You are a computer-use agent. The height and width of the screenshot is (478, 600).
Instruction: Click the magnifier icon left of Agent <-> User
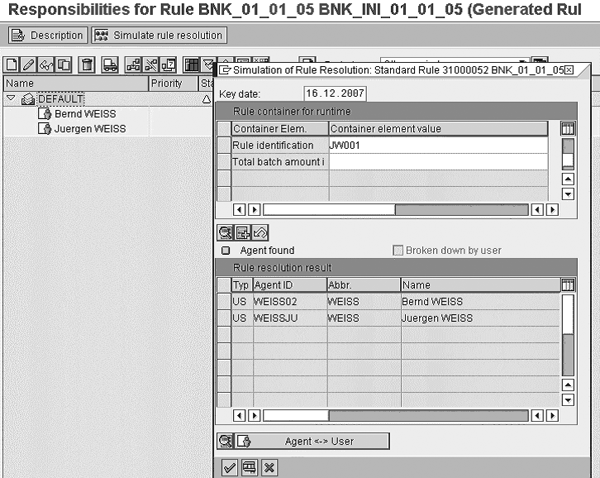(x=225, y=441)
